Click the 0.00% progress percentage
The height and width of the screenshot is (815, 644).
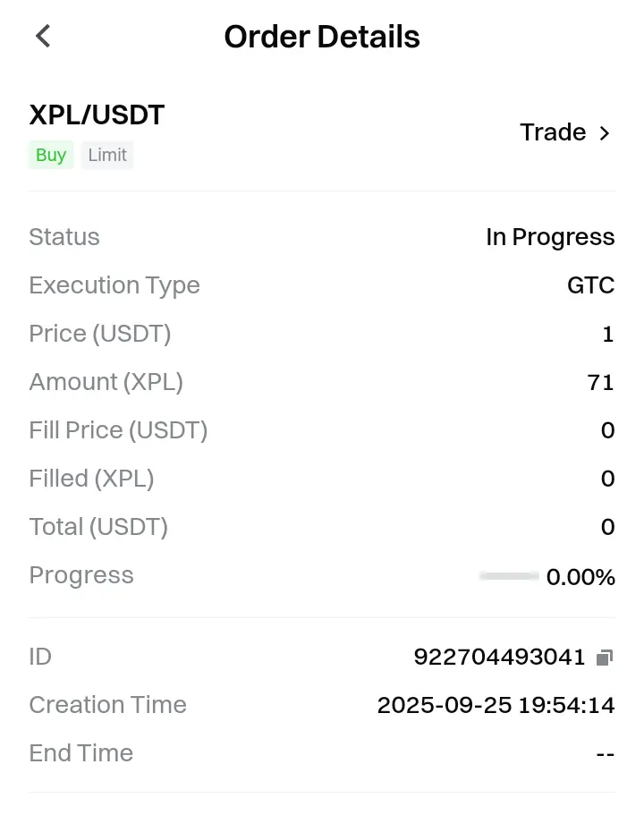[x=580, y=577]
